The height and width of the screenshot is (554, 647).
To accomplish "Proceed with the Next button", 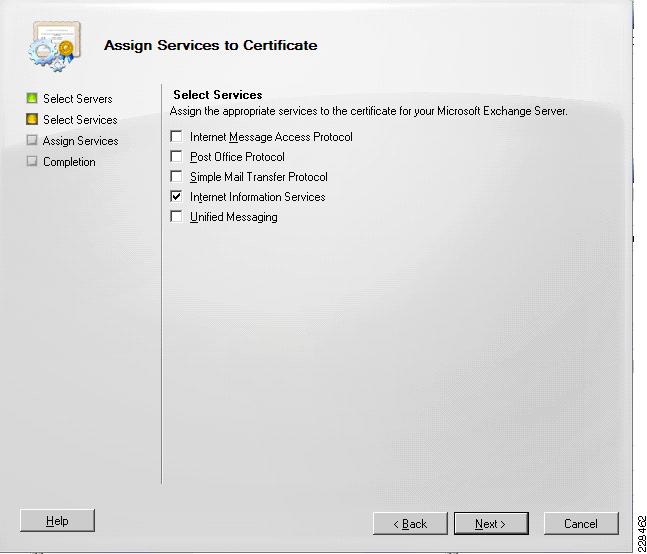I will tap(491, 524).
